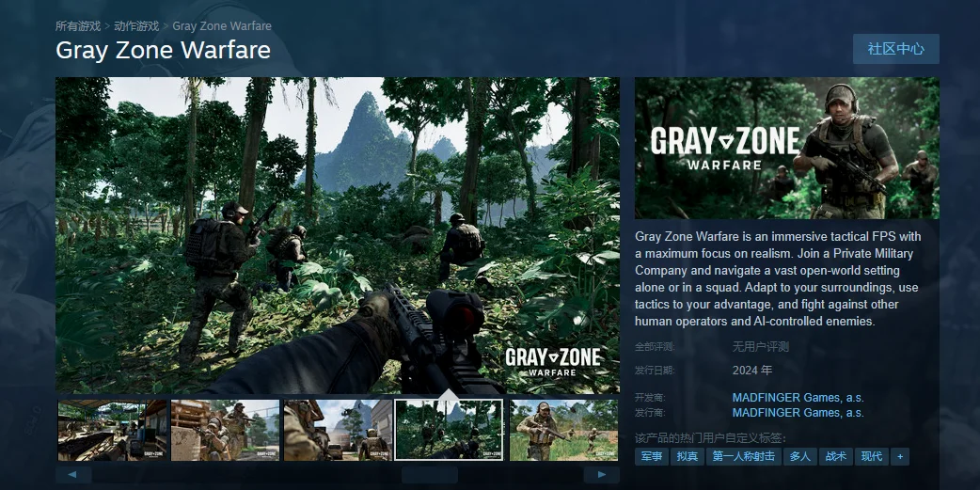Select the 拟真 tag
This screenshot has height=490, width=980.
coord(688,457)
